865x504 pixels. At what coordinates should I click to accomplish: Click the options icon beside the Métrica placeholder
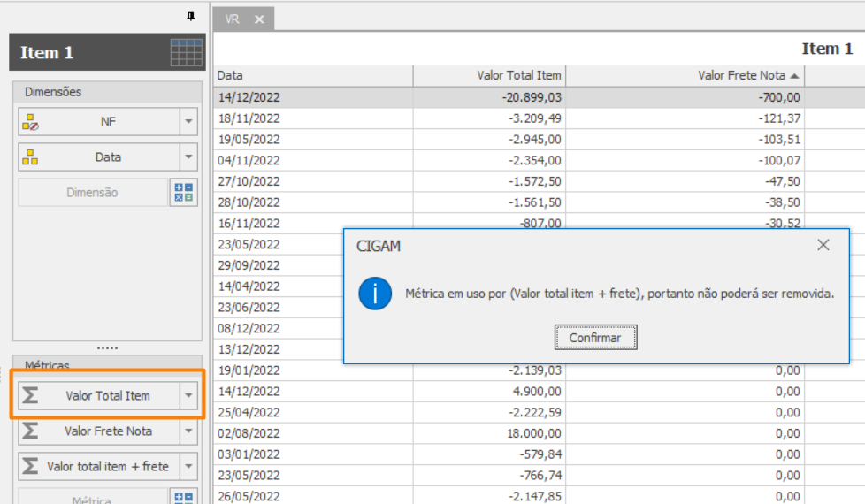pyautogui.click(x=184, y=496)
